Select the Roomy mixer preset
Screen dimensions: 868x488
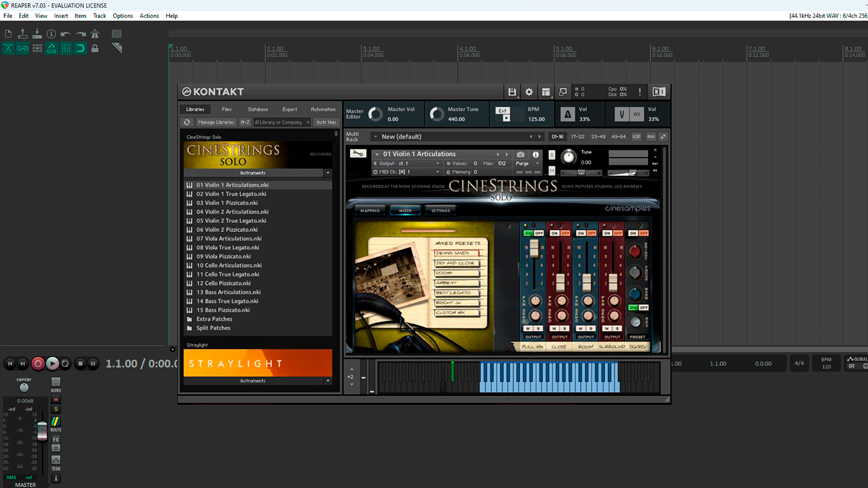coord(456,273)
